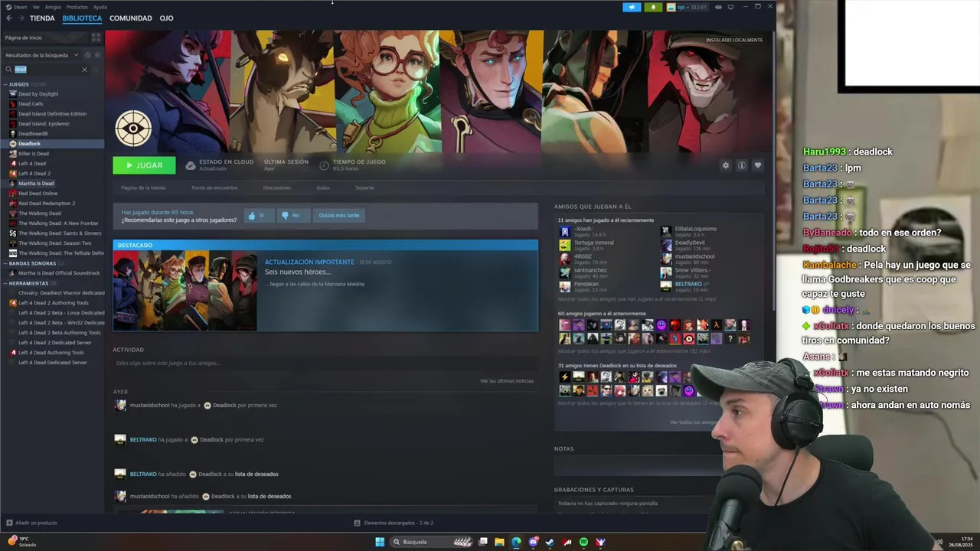Open Discusiones tab for Deadlock

tap(276, 187)
